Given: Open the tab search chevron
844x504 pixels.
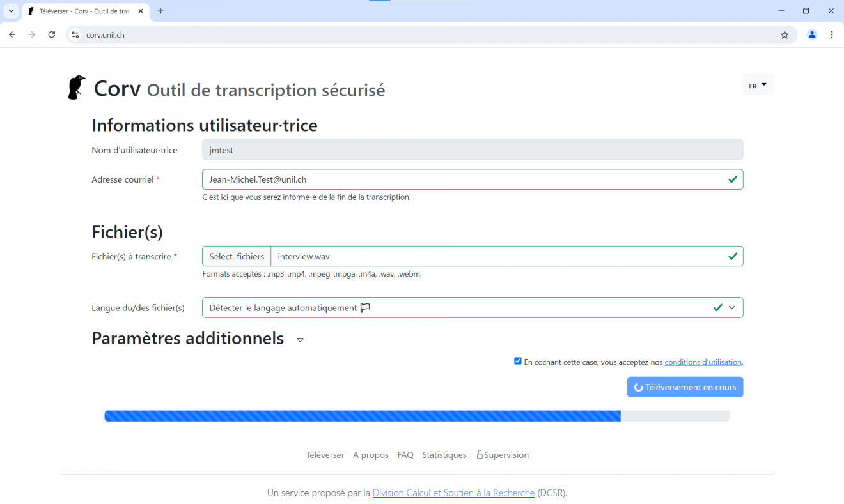Looking at the screenshot, I should coord(10,11).
